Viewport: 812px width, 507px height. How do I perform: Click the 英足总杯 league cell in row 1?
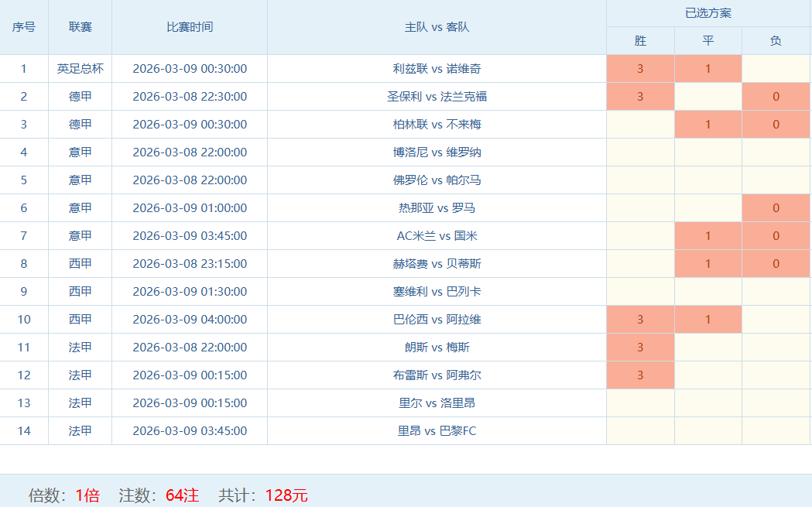pos(80,69)
